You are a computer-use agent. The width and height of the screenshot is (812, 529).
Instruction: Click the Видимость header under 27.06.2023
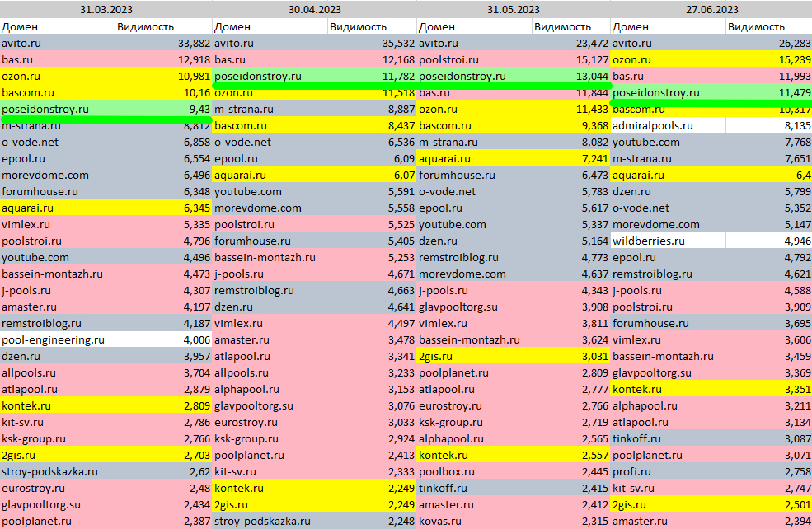pyautogui.click(x=768, y=26)
